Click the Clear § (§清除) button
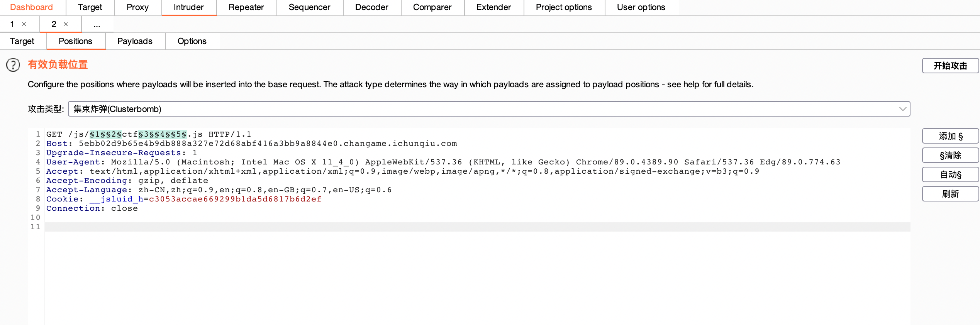 click(x=950, y=156)
